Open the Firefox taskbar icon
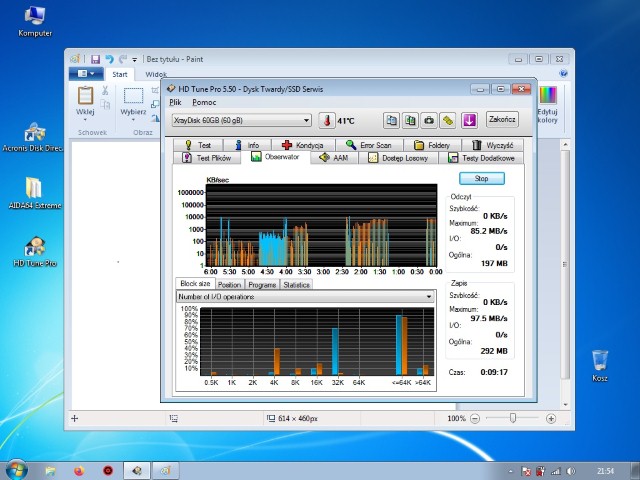The image size is (640, 480). pos(79,471)
